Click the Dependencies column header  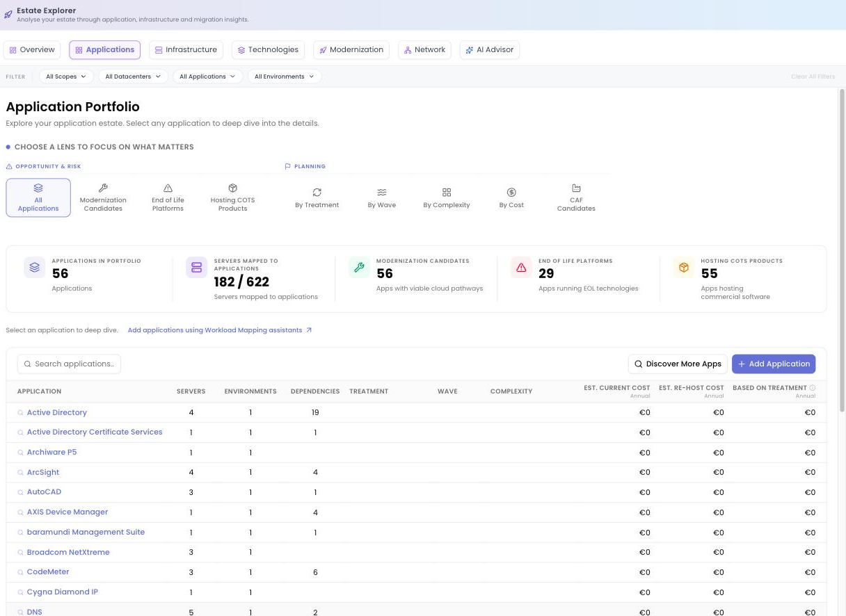click(x=315, y=391)
